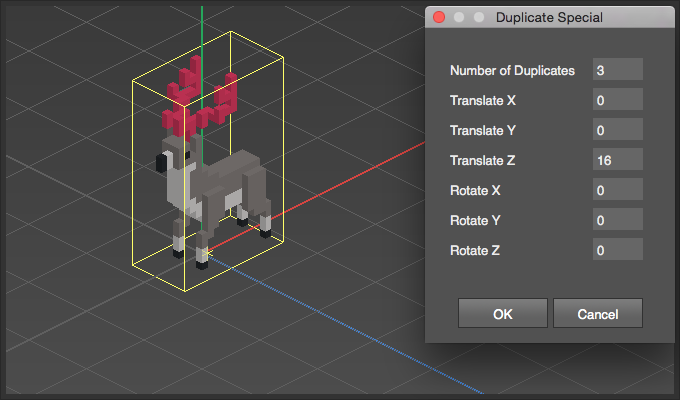Click the Duplicate Special title bar
Screen dimensions: 680x400
pyautogui.click(x=550, y=17)
